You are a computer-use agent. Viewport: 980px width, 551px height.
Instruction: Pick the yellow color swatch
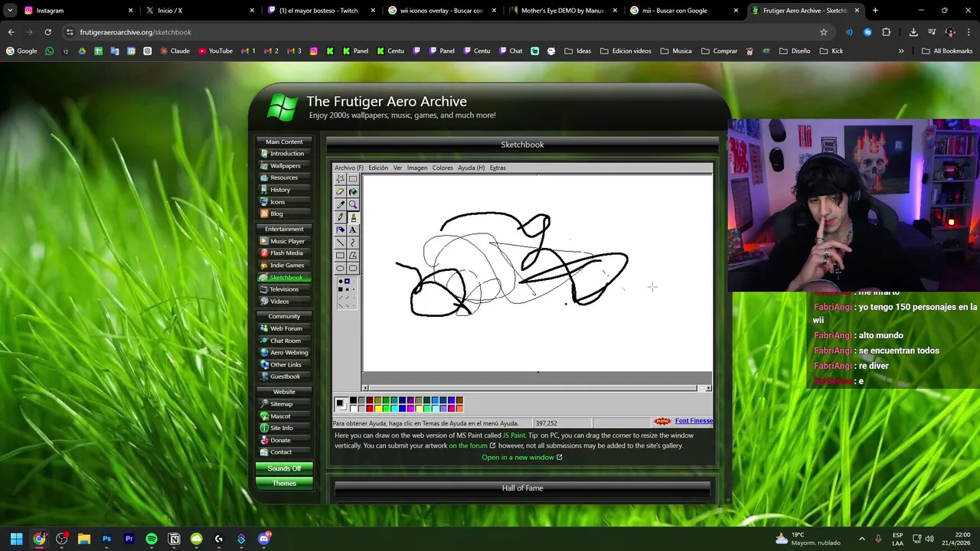click(x=378, y=409)
